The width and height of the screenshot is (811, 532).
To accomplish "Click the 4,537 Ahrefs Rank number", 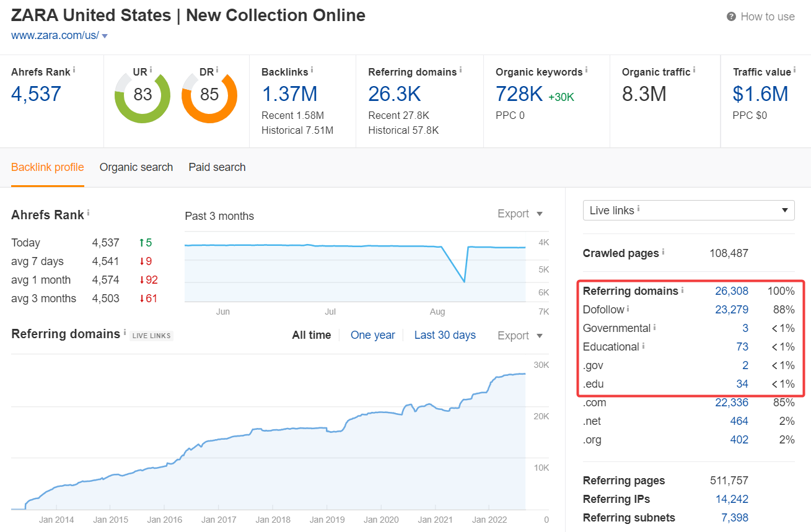I will point(37,94).
